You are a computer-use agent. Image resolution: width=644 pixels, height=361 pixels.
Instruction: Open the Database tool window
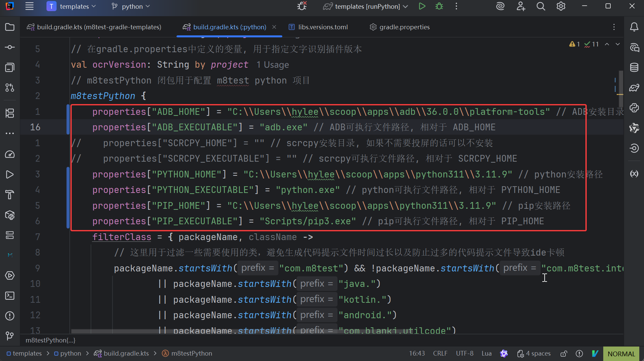(634, 67)
